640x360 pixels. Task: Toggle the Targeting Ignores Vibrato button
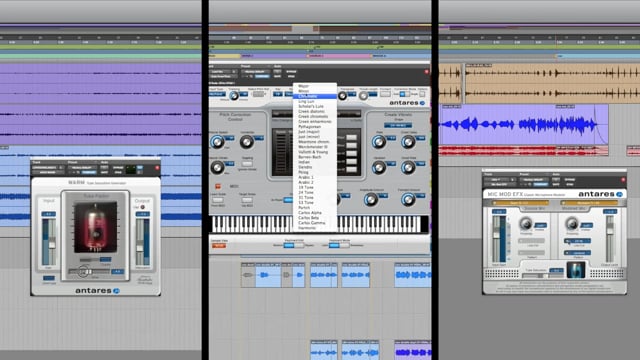(247, 164)
